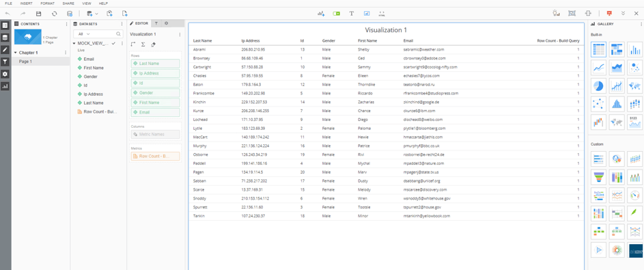644x270 pixels.
Task: Open the Editor pencil from left sidebar
Action: tap(5, 50)
